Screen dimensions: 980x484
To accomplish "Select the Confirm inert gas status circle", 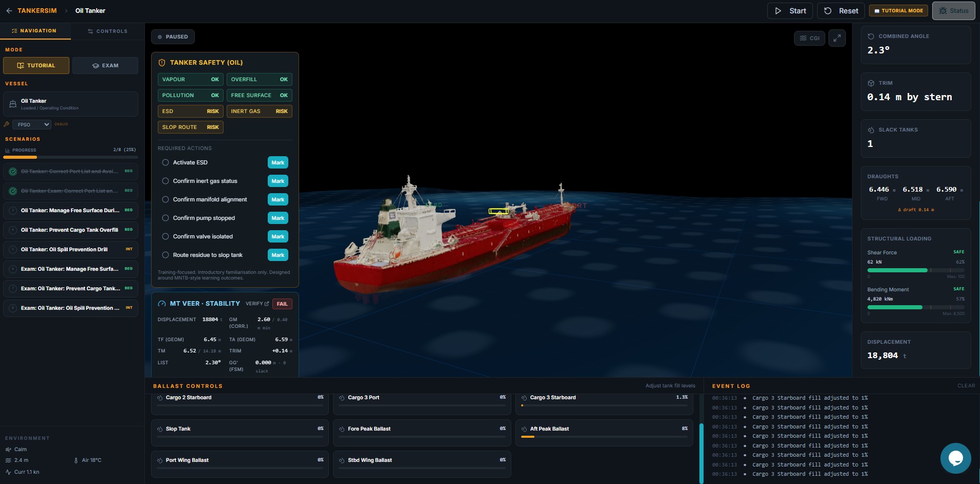I will [165, 181].
